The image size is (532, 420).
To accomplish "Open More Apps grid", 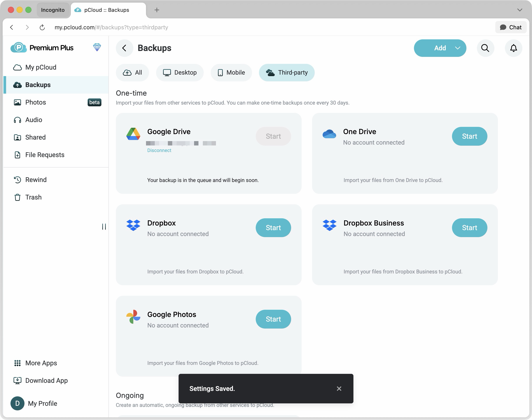I will pos(41,363).
